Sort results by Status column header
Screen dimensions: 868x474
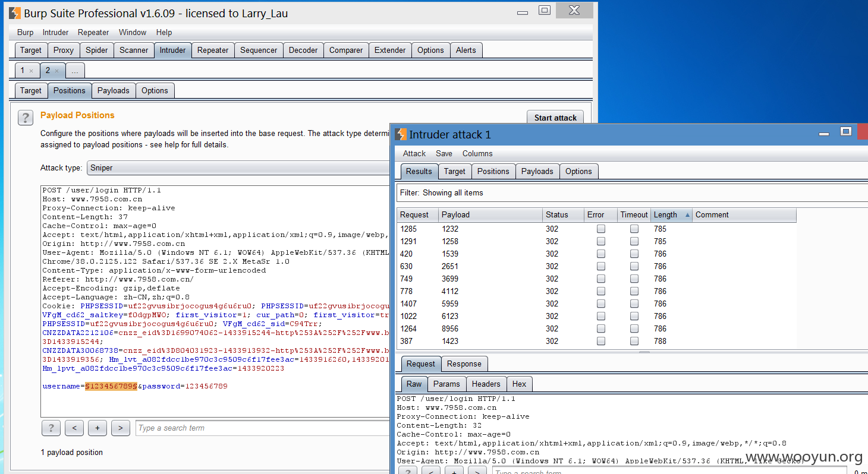pos(563,215)
